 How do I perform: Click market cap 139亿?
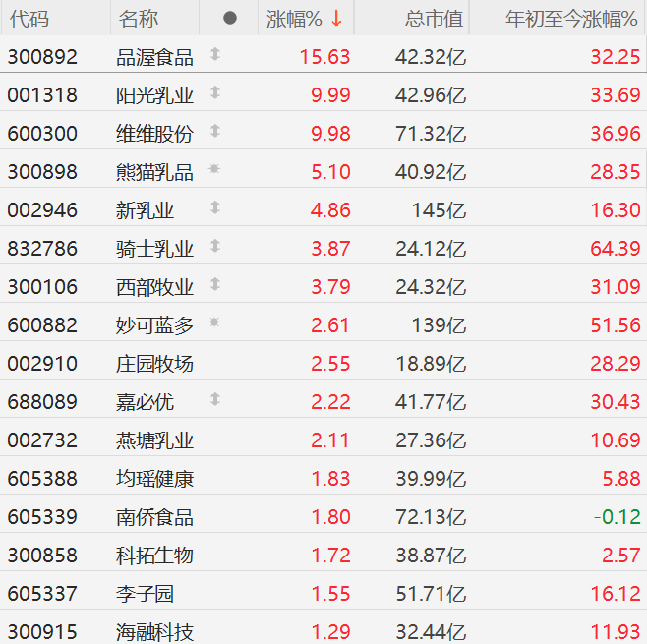(x=439, y=325)
